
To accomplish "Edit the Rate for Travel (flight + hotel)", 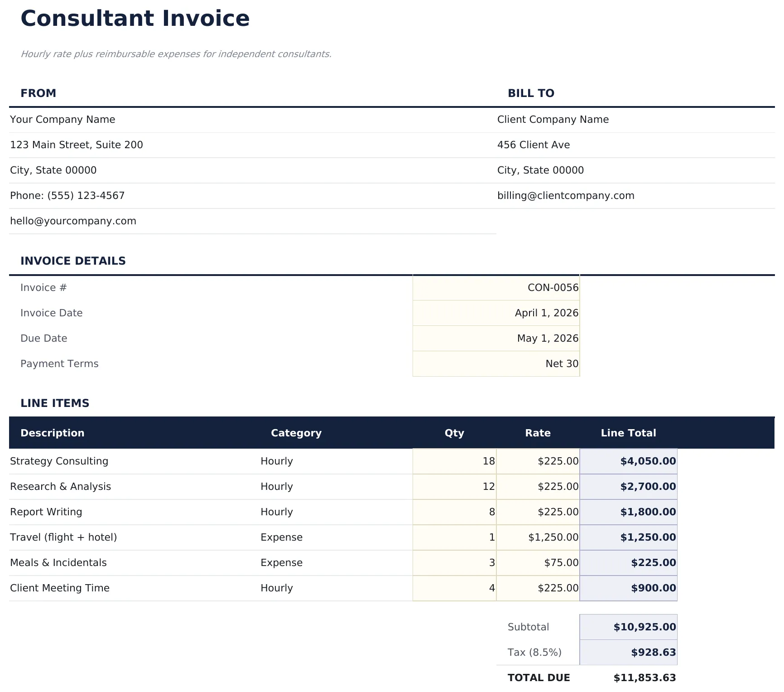I will (538, 537).
